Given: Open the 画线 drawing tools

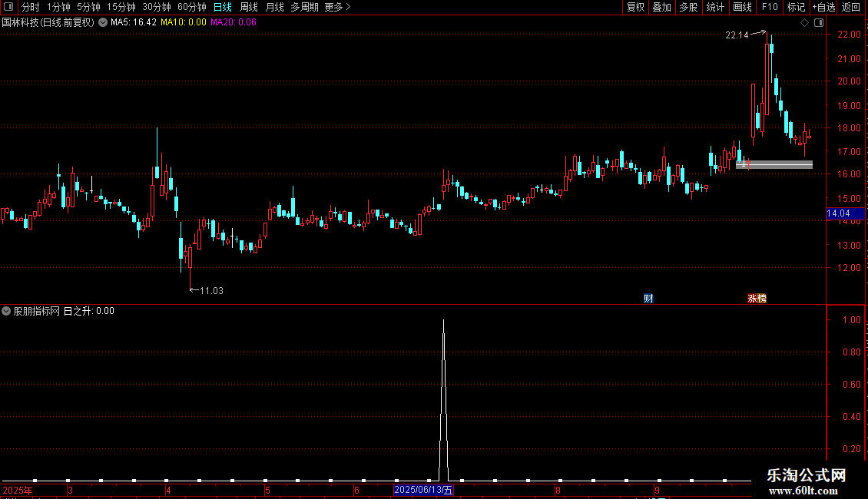Looking at the screenshot, I should click(x=742, y=7).
